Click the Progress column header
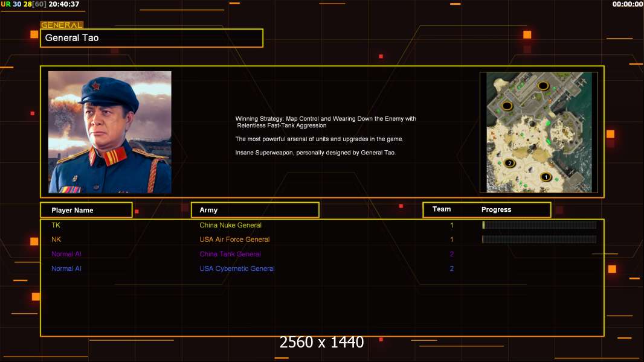The width and height of the screenshot is (644, 362). (496, 209)
